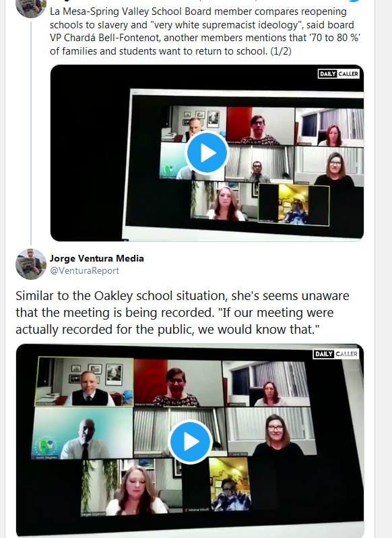Select red-background tile in first video

pos(261,126)
